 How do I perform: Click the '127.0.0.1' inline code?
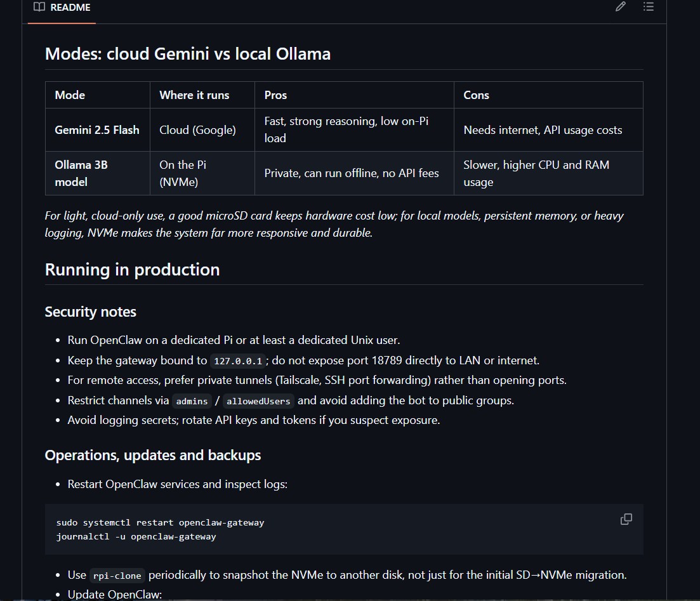pos(238,360)
